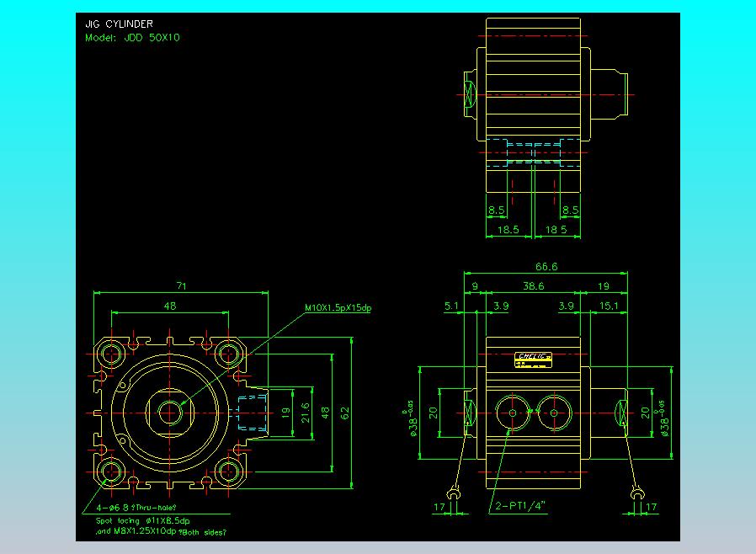The height and width of the screenshot is (554, 756).
Task: Click the yellow CHELIC nameplate on cylinder
Action: click(x=533, y=360)
